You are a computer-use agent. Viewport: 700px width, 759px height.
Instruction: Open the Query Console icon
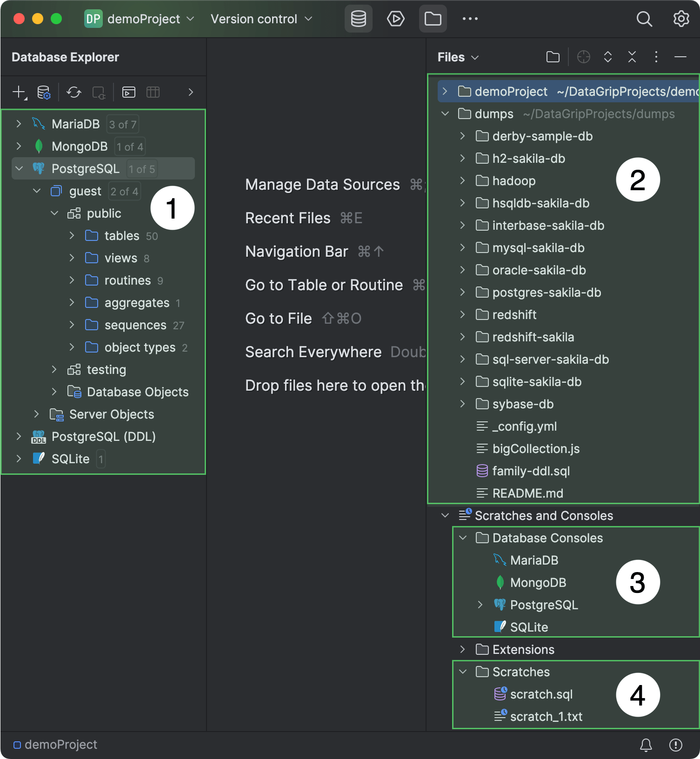tap(128, 93)
